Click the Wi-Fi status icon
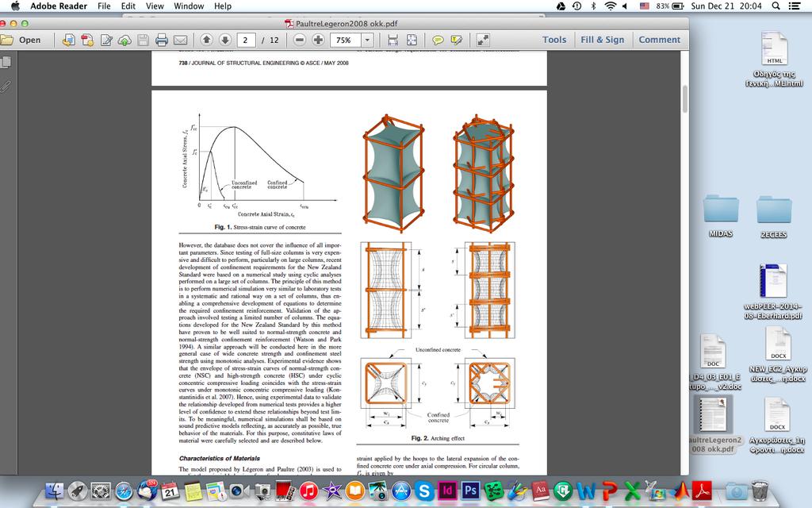 (611, 6)
